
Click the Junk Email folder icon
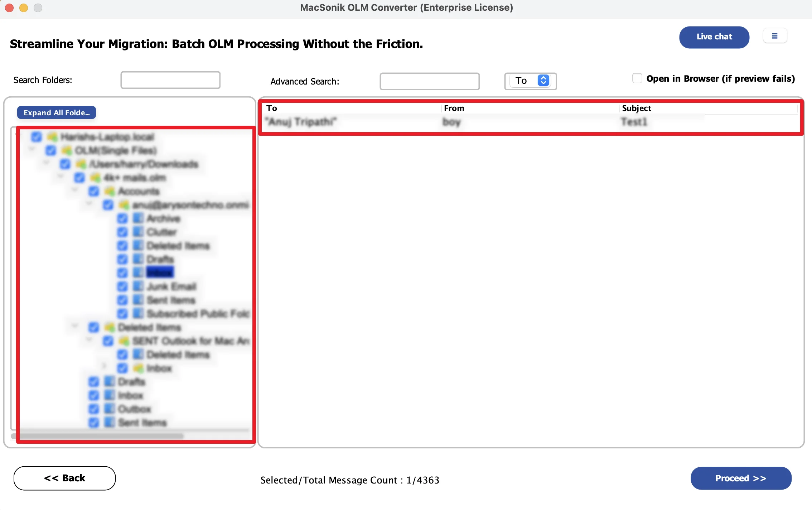pos(138,286)
